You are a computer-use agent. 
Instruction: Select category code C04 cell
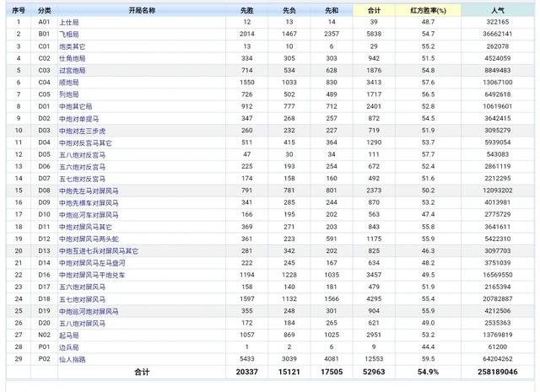point(44,83)
